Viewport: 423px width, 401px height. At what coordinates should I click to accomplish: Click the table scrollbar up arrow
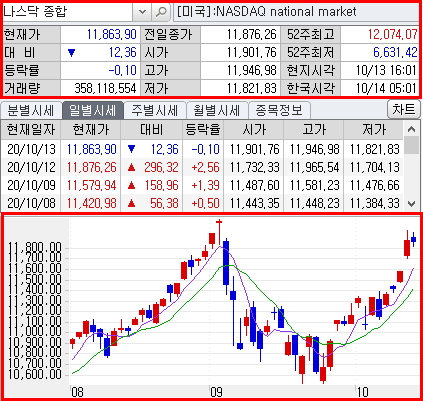pos(412,129)
